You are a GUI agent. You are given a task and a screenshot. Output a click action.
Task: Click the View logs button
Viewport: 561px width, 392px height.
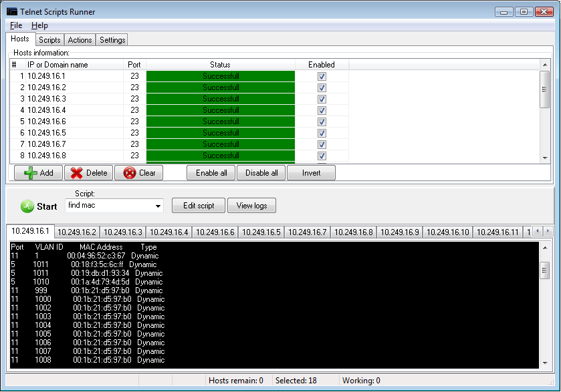tap(251, 206)
